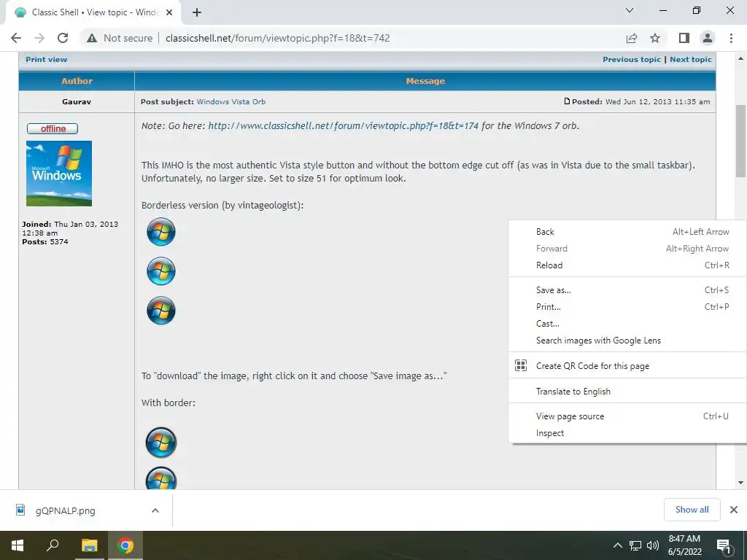The height and width of the screenshot is (560, 747).
Task: Select Back in the context menu
Action: point(627,232)
